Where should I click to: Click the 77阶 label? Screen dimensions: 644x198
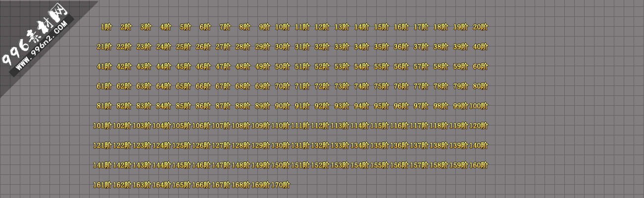click(421, 86)
